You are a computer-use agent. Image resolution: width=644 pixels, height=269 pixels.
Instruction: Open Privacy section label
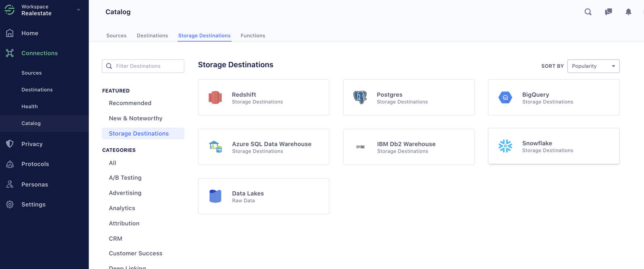(x=32, y=144)
